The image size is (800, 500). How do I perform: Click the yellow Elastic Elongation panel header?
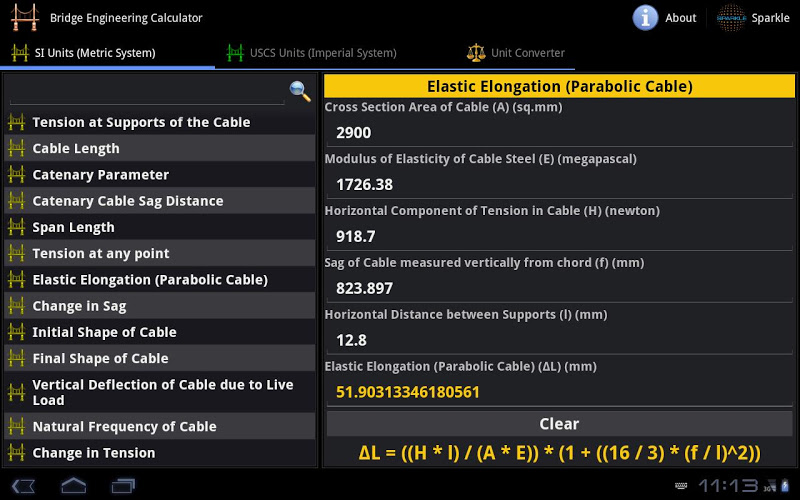coord(560,86)
